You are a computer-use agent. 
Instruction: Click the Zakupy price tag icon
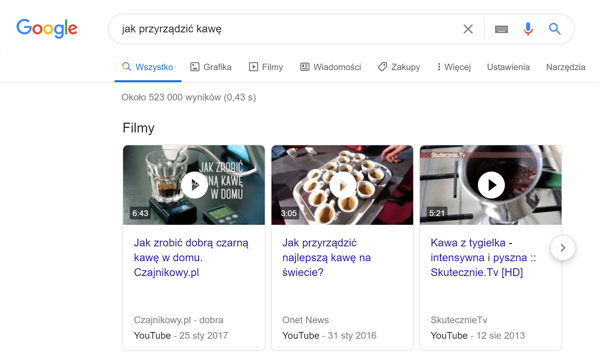(x=382, y=67)
